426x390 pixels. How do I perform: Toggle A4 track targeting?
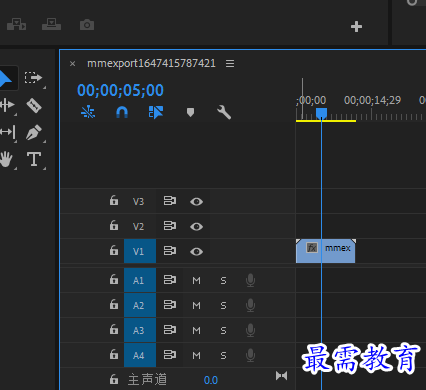pyautogui.click(x=140, y=355)
